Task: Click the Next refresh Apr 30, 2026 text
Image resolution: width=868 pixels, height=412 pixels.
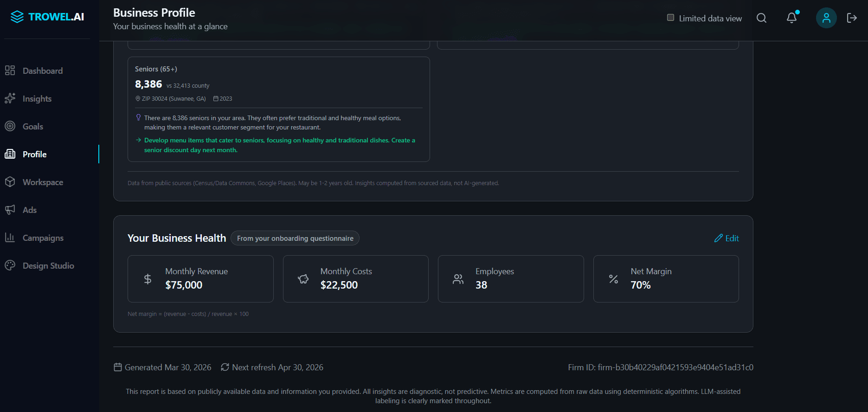Action: coord(277,367)
